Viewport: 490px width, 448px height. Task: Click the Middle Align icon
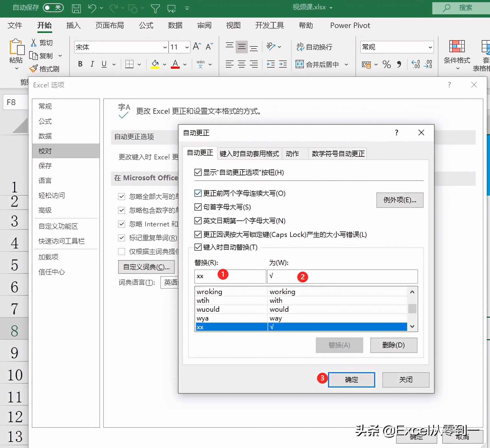point(242,47)
